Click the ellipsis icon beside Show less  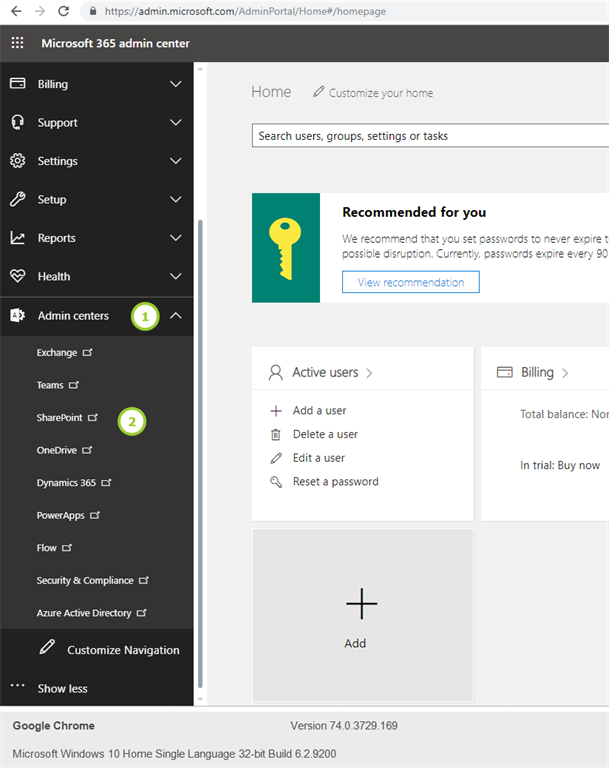18,685
